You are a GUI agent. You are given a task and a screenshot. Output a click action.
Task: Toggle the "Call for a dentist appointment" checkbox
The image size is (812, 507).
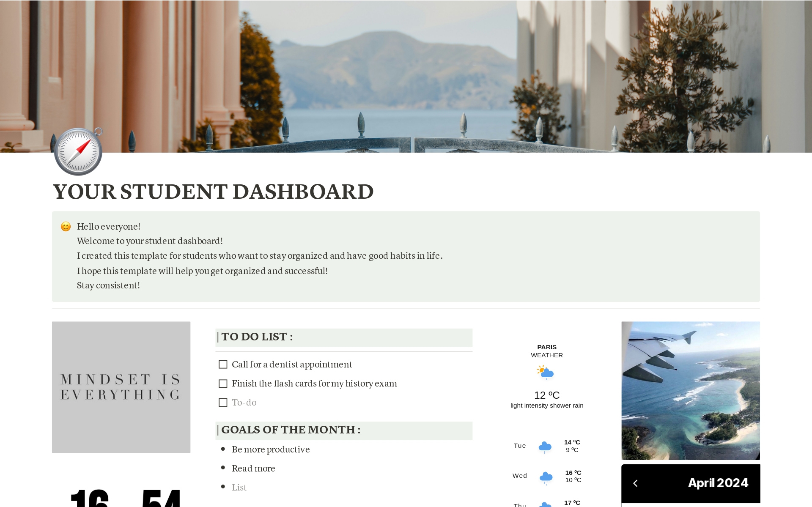(223, 364)
